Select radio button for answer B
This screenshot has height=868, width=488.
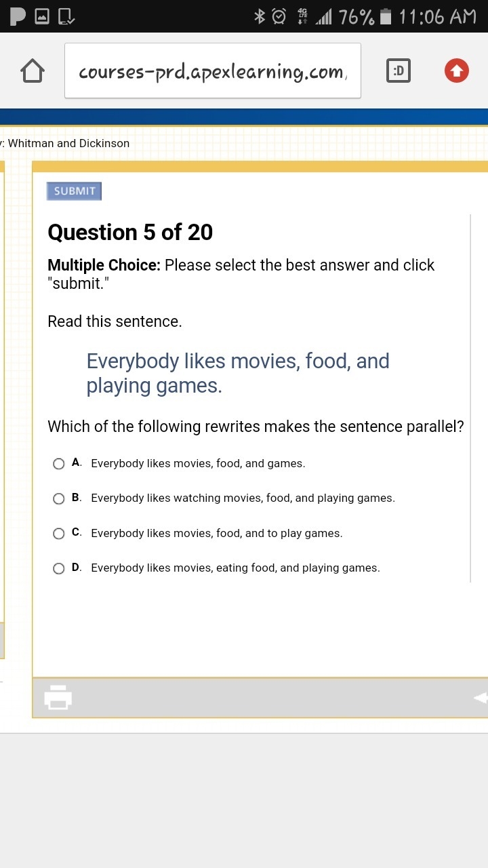tap(59, 498)
